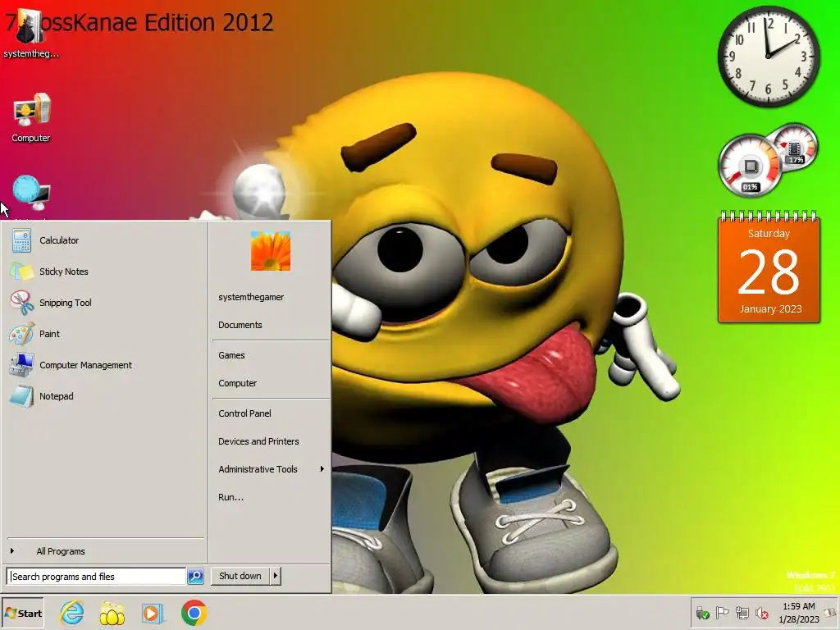Expand the Administrative Tools submenu
Viewport: 840px width, 630px height.
click(271, 468)
